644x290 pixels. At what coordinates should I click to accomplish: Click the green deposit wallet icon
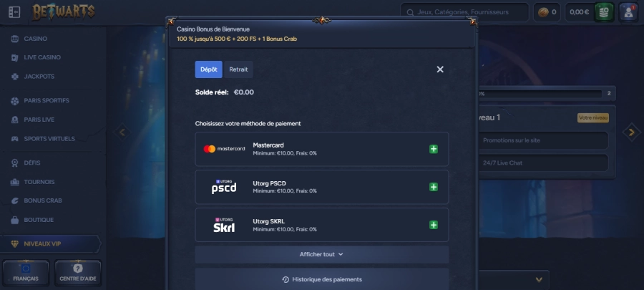pos(604,12)
